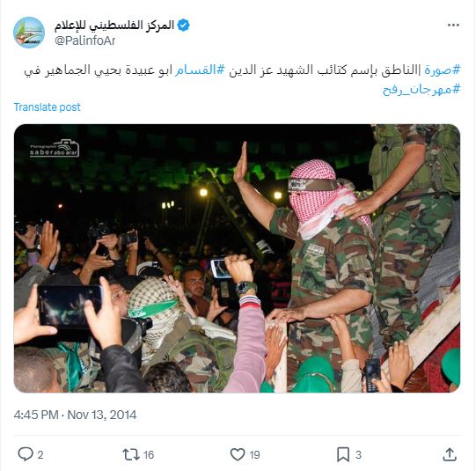Click the account display name in Arabic
This screenshot has height=471, width=476.
coord(114,26)
